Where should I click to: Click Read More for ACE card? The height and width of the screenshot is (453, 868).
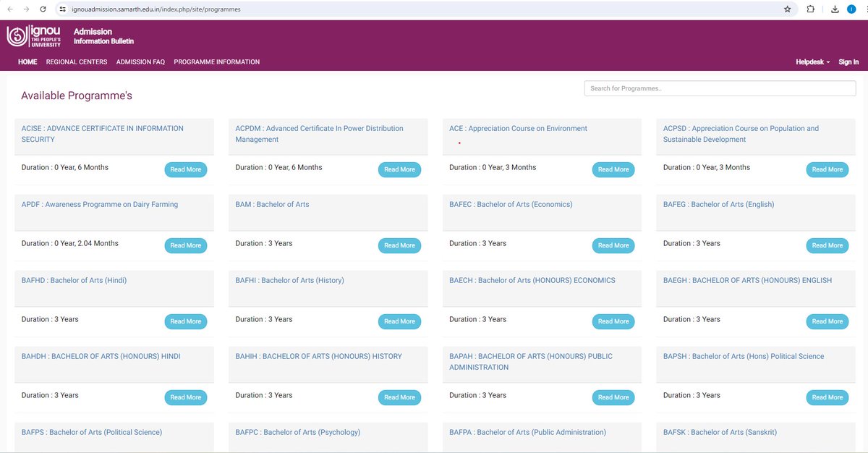(613, 169)
